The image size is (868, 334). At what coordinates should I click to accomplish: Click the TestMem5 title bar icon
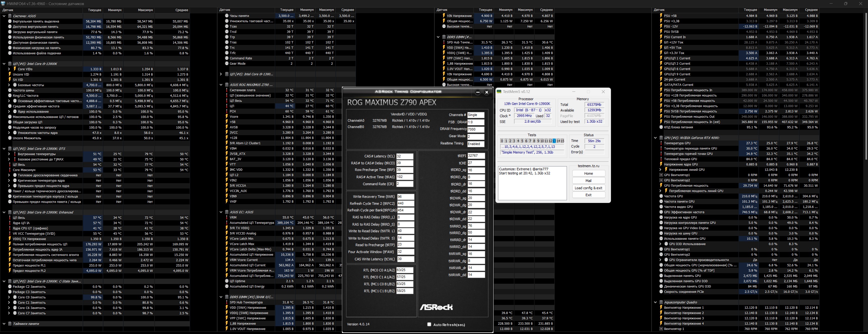[x=499, y=92]
